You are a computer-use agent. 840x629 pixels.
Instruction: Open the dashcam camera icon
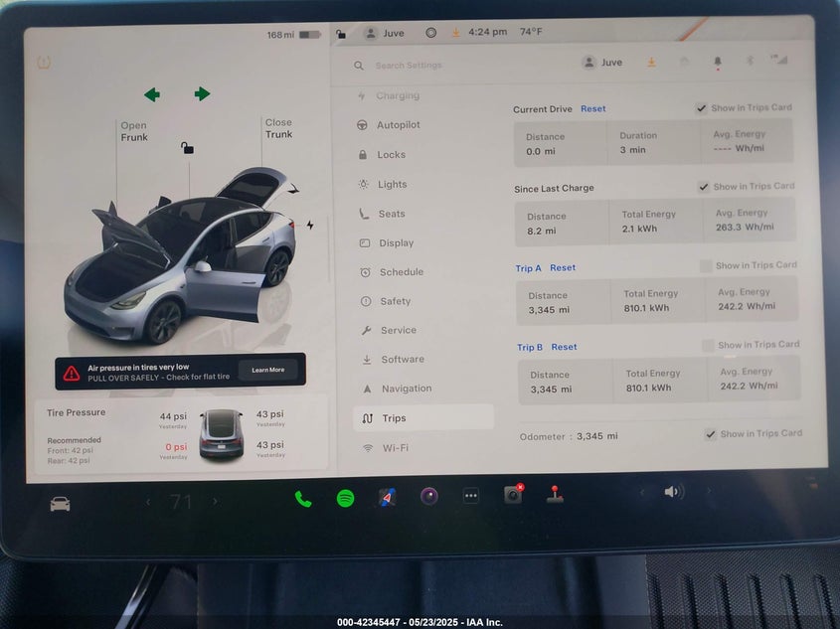click(x=512, y=495)
